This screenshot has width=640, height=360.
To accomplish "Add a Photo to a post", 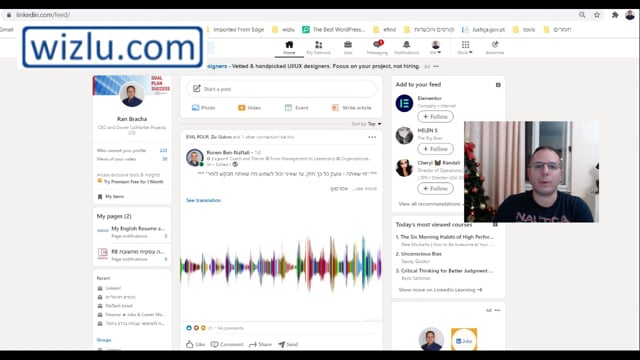I will pyautogui.click(x=203, y=108).
